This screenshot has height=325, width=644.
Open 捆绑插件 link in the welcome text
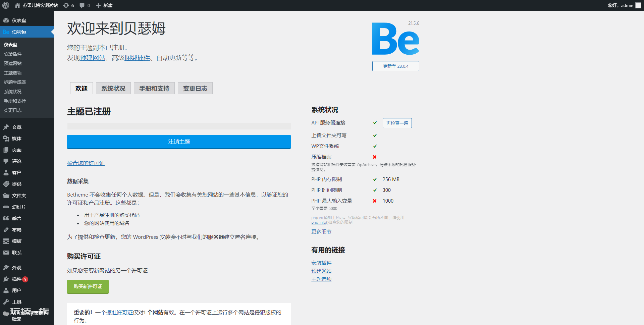(x=137, y=58)
